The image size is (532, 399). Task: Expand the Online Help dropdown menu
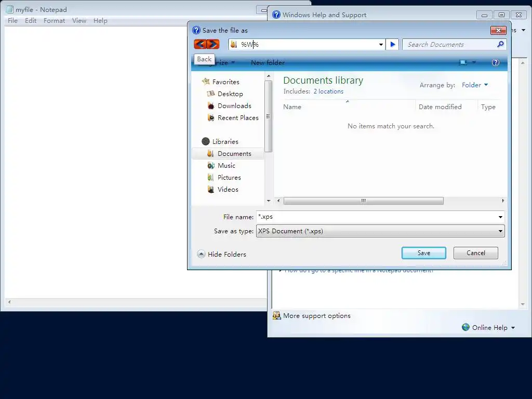click(513, 328)
